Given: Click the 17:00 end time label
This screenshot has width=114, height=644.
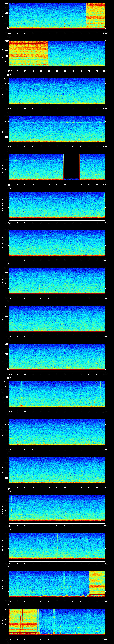Looking at the screenshot, I should pos(105,109).
